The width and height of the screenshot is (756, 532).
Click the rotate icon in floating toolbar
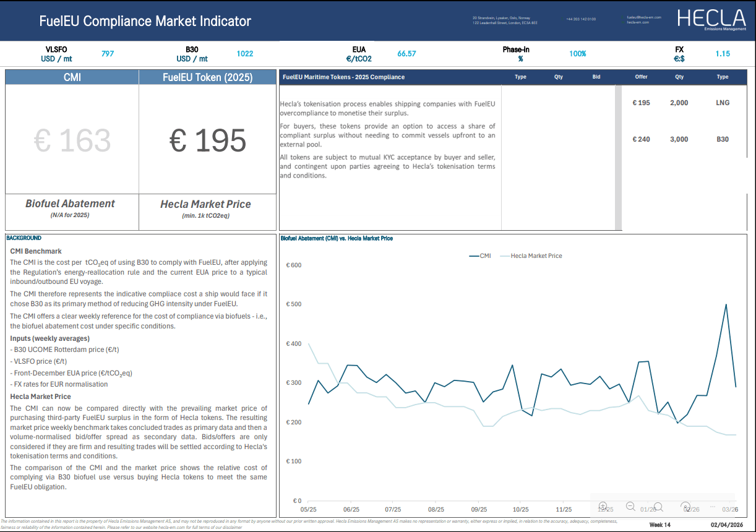click(x=685, y=506)
